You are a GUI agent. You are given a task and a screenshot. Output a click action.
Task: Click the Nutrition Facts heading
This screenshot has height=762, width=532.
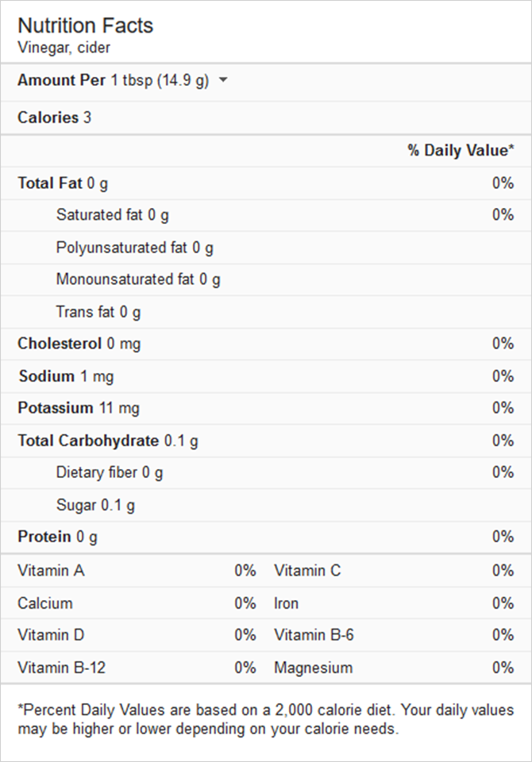[86, 25]
